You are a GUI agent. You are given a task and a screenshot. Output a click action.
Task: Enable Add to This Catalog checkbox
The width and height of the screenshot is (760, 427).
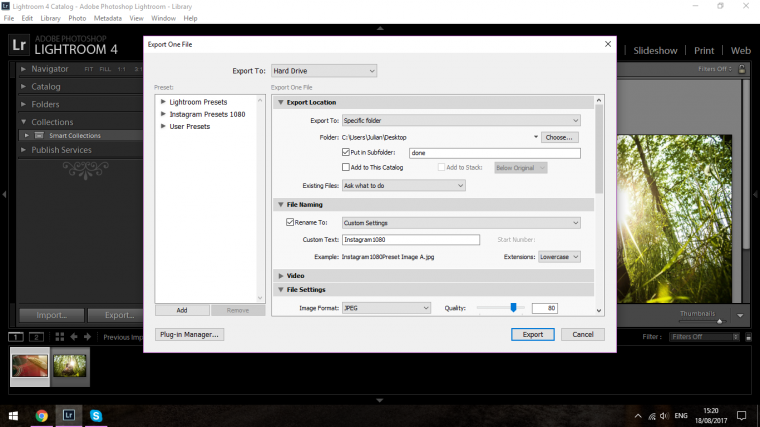pyautogui.click(x=346, y=167)
